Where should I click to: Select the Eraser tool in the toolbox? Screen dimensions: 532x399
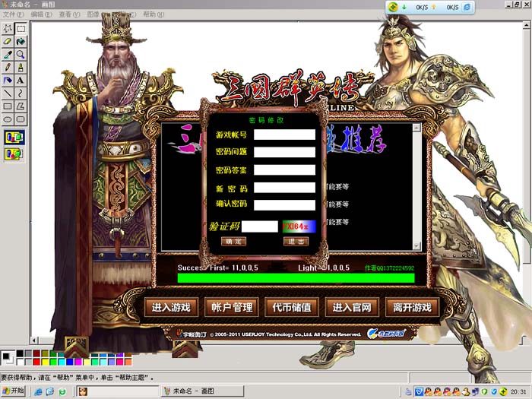pos(8,42)
